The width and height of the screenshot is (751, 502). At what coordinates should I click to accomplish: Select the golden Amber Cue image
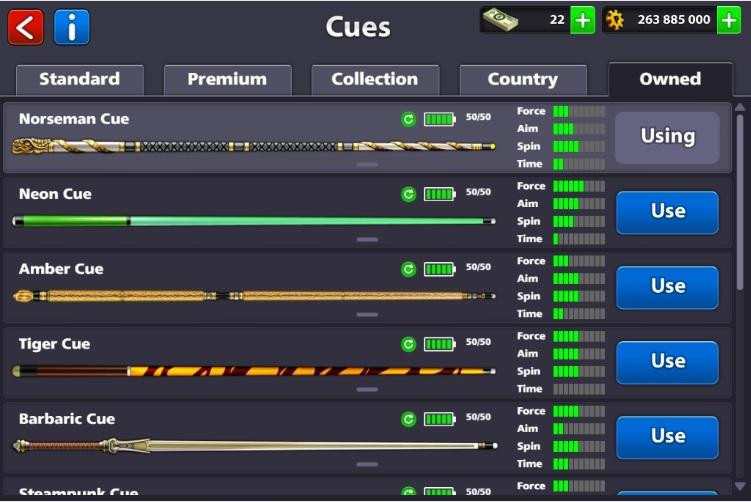[x=254, y=296]
